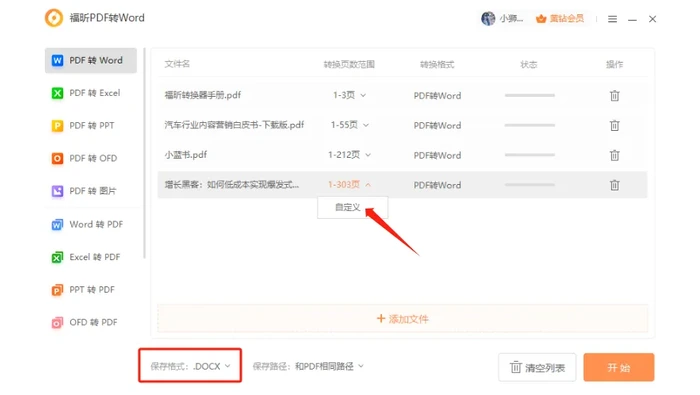The width and height of the screenshot is (700, 395).
Task: Click the 添加文件 add file area
Action: click(x=403, y=319)
